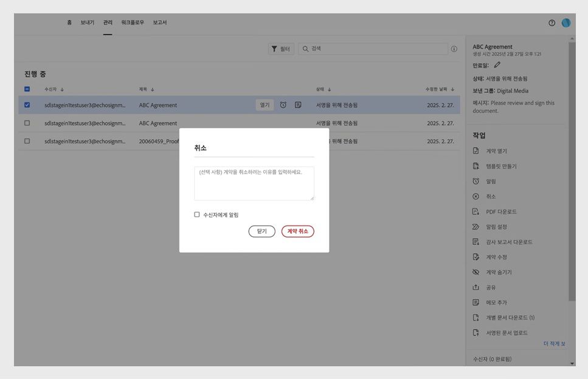Sort by 수신자 column arrow
Screen dimensions: 588x379
pos(62,89)
